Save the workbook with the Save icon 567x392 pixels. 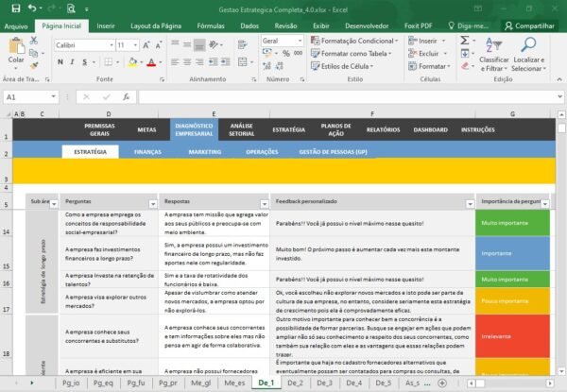click(16, 9)
